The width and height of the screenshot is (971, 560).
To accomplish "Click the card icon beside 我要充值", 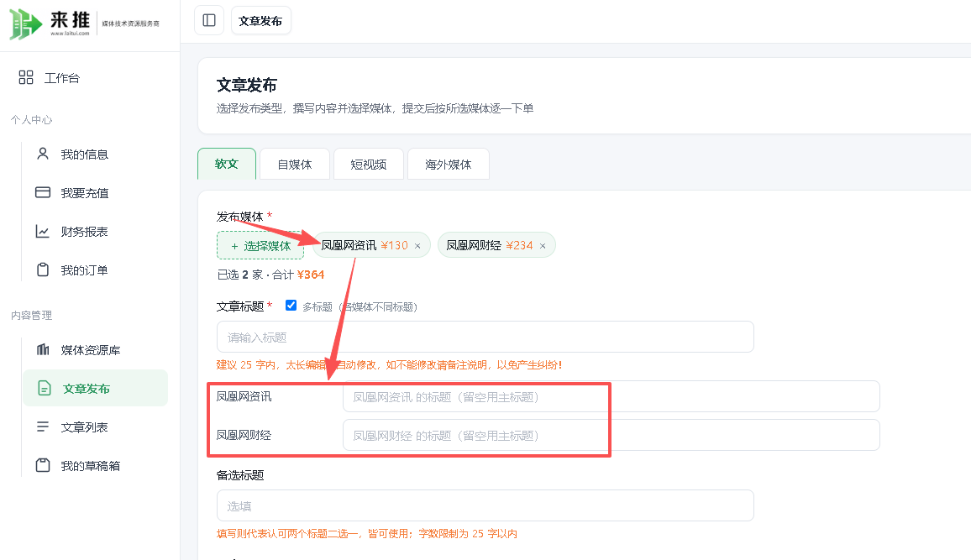I will point(43,192).
